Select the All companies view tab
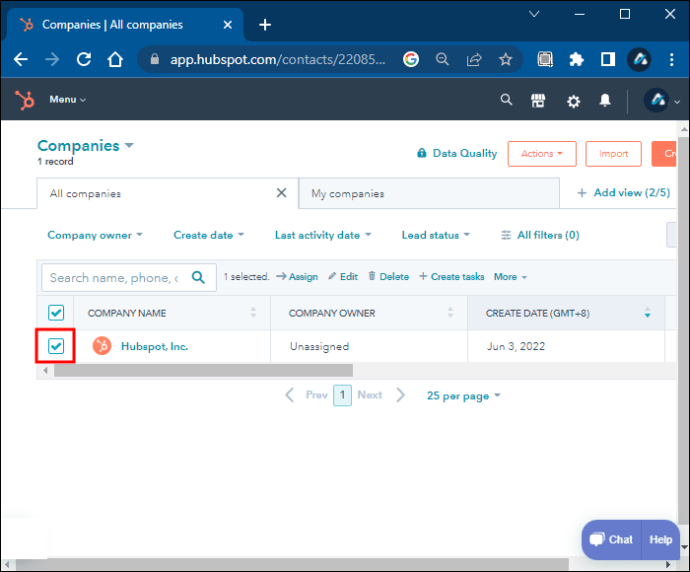The height and width of the screenshot is (572, 690). click(168, 193)
